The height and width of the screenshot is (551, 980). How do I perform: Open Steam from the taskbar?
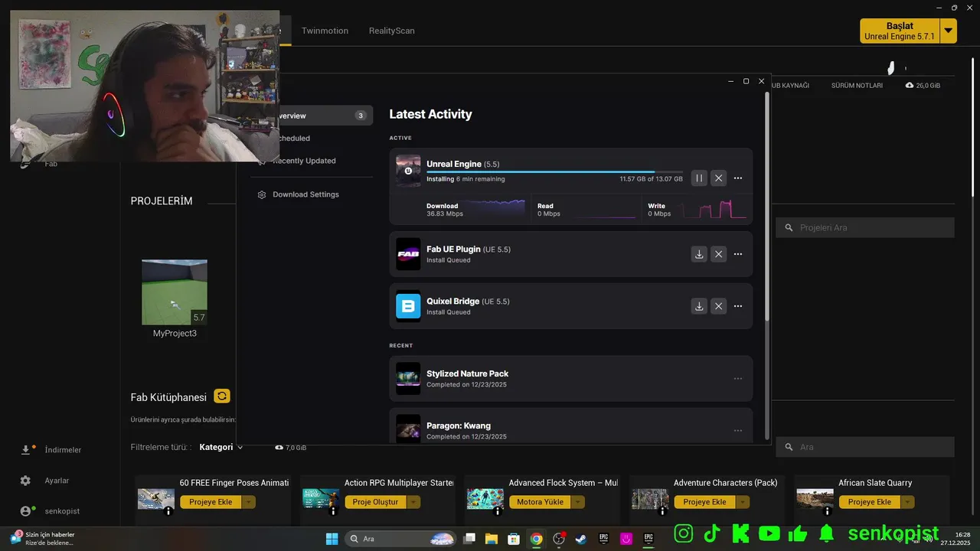582,539
